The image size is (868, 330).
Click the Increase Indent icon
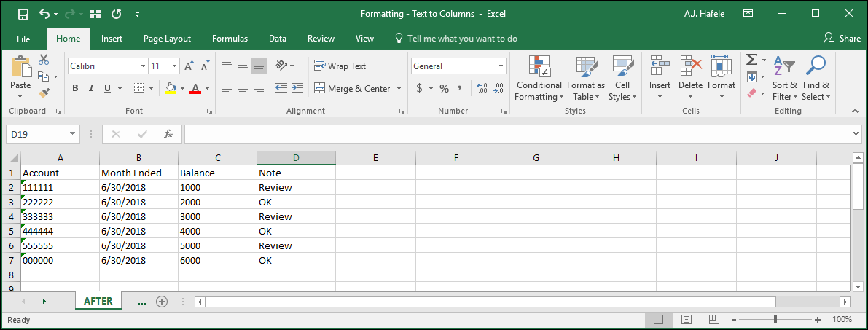tap(297, 88)
